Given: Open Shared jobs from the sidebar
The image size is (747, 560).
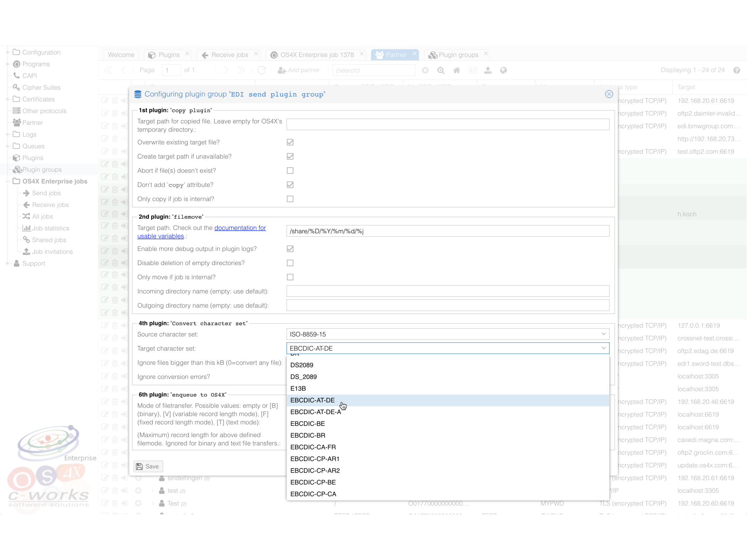Looking at the screenshot, I should point(49,240).
